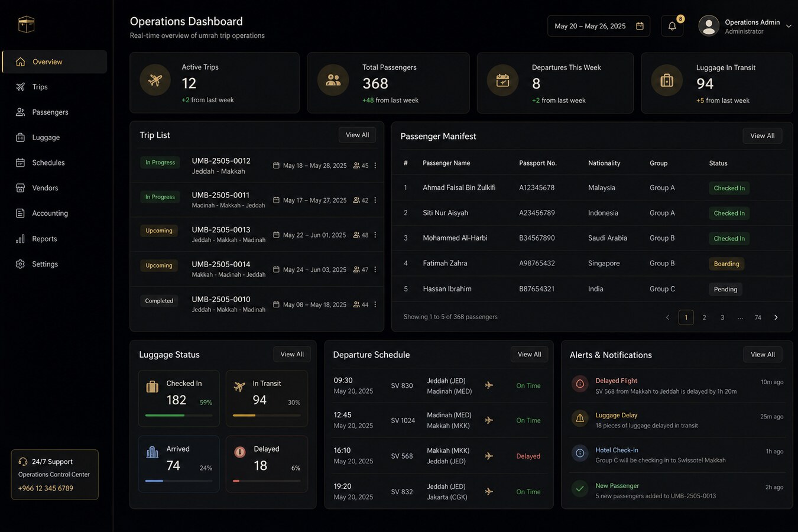
Task: Click View All in Trip List
Action: [357, 135]
